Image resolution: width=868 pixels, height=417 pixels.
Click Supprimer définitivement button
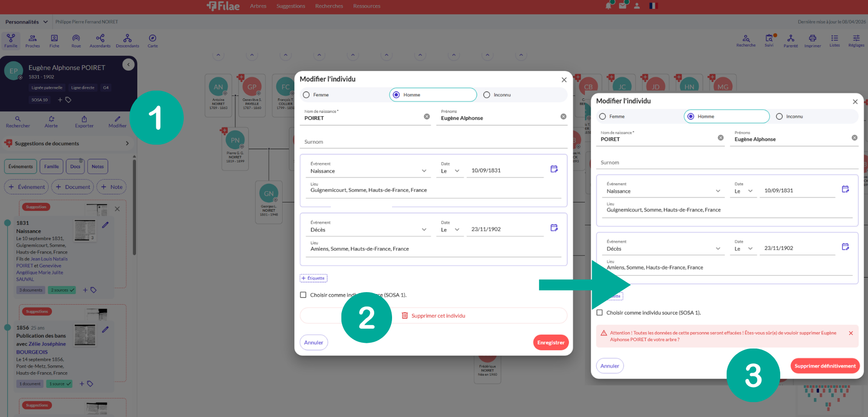825,366
